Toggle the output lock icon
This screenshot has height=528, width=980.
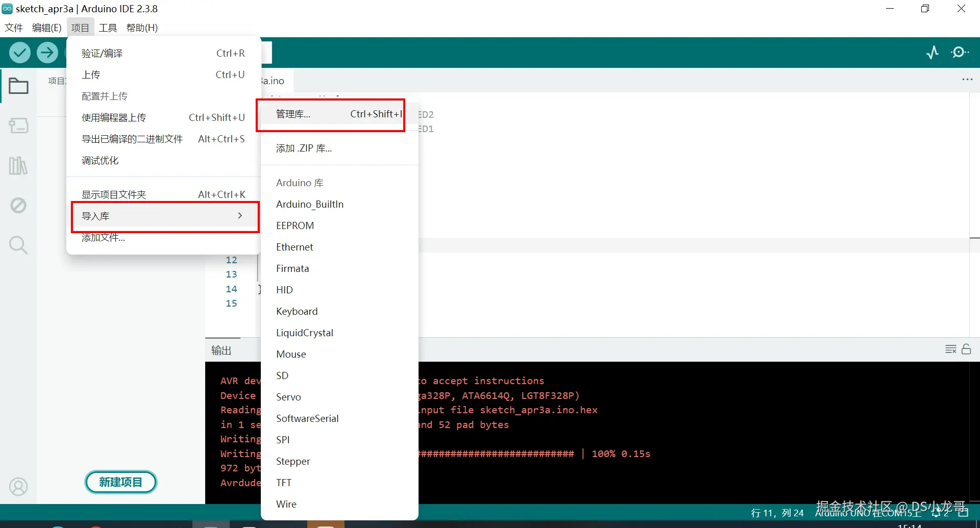point(966,349)
